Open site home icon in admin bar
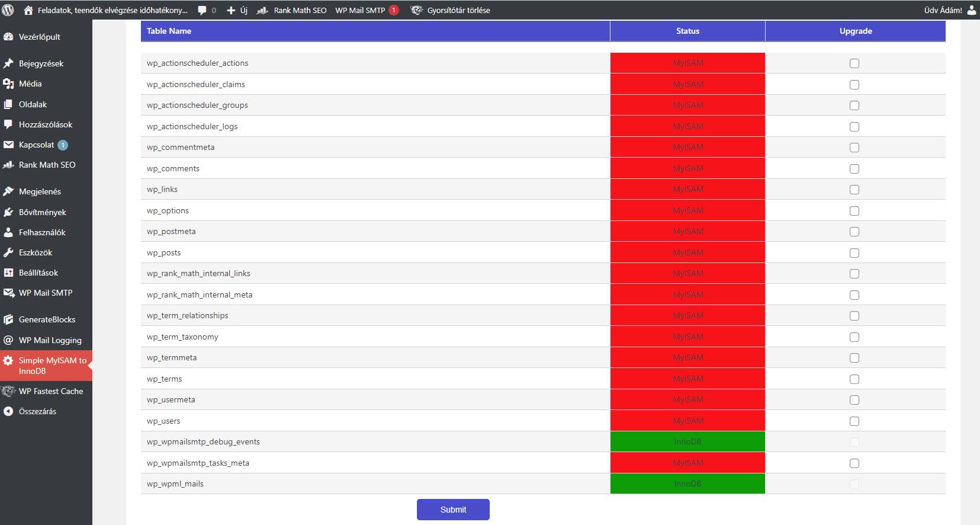 pos(28,10)
